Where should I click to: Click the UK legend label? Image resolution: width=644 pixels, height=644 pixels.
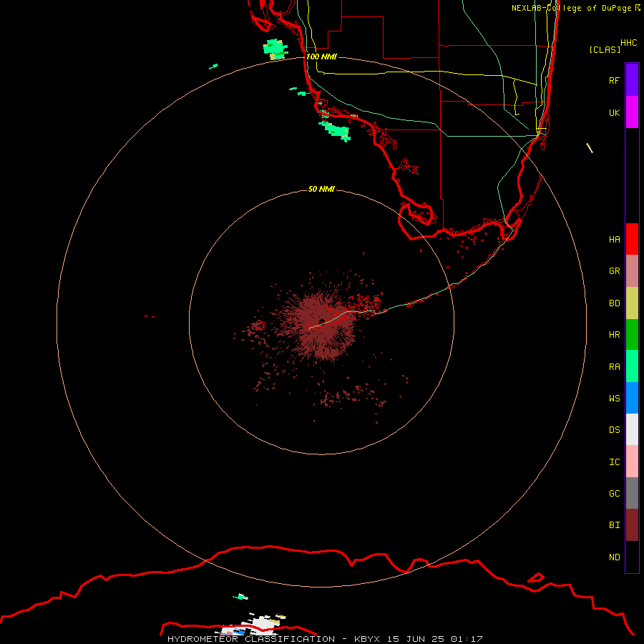614,112
